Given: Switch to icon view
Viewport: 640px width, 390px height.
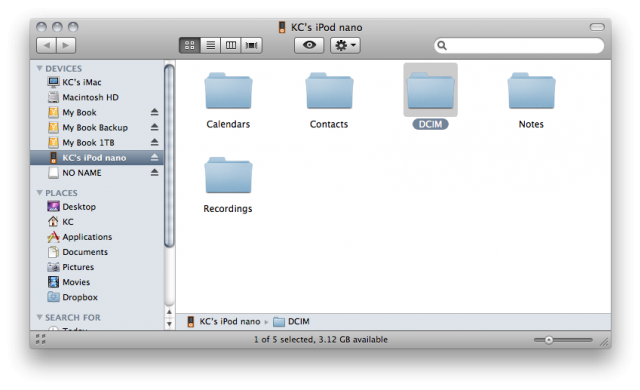Looking at the screenshot, I should click(189, 45).
